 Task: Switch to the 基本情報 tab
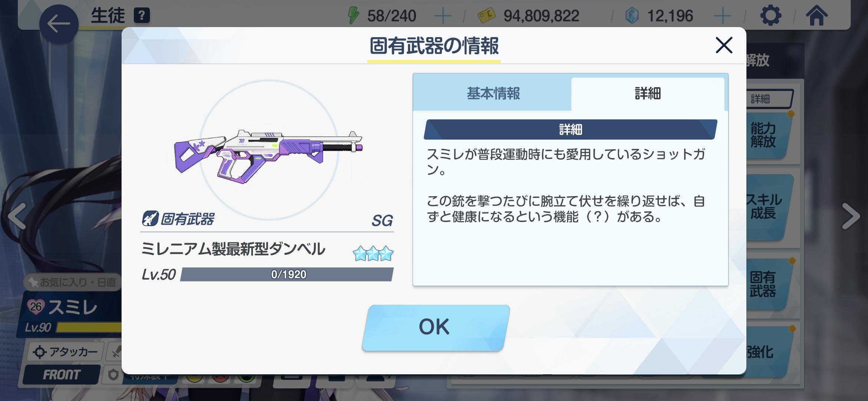493,93
